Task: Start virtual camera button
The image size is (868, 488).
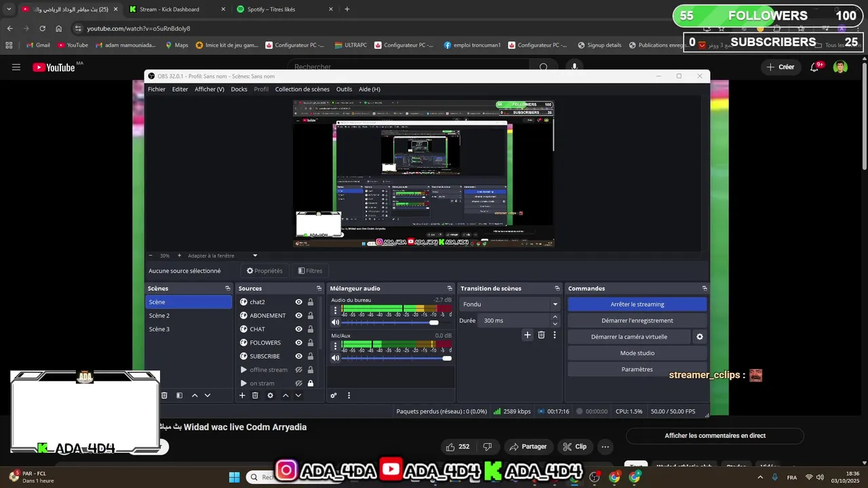Action: tap(629, 337)
